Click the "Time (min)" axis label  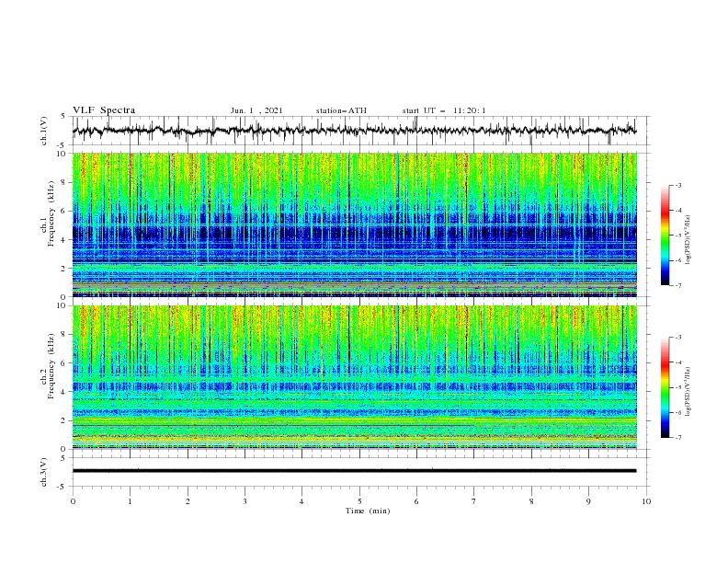(x=368, y=511)
